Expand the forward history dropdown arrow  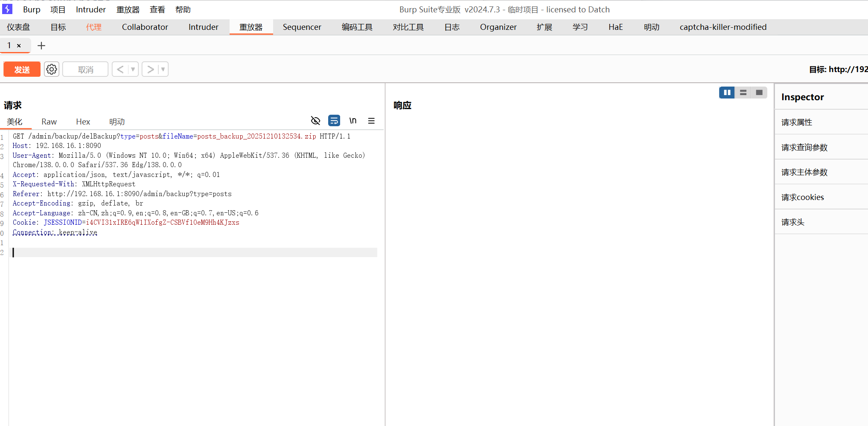(x=163, y=69)
